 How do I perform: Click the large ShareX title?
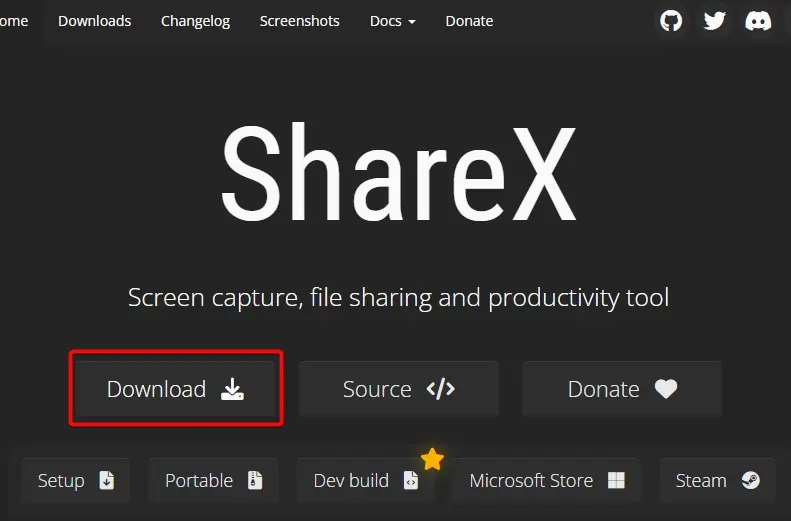(x=399, y=173)
